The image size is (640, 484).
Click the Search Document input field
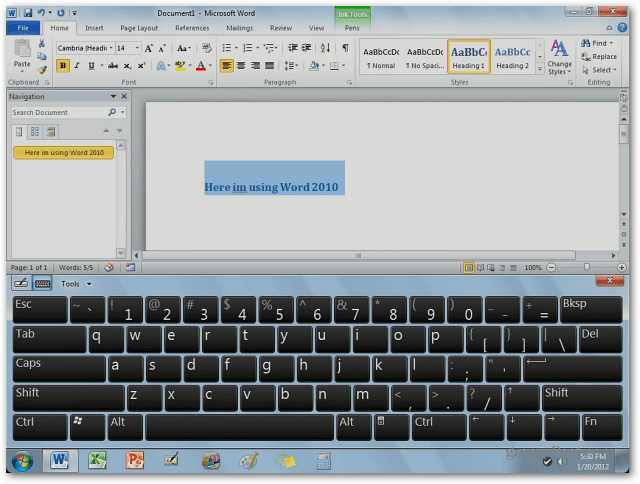[x=59, y=112]
